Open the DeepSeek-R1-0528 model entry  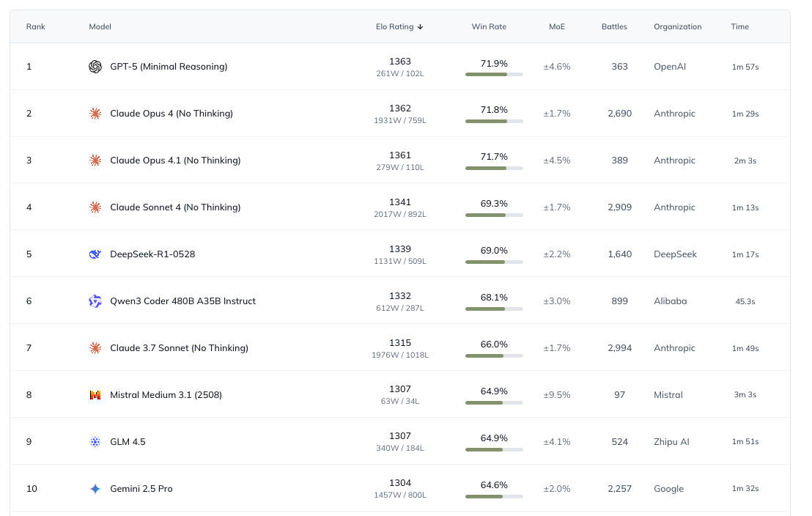152,254
